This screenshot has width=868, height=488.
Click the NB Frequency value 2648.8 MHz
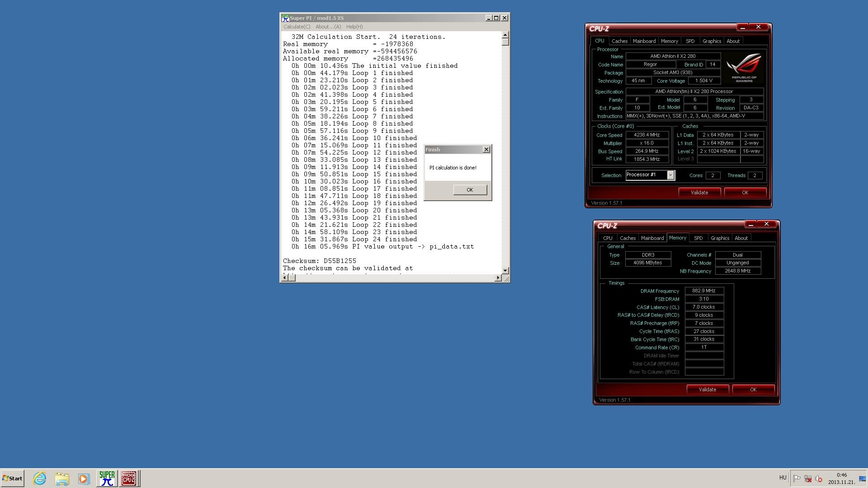coord(737,271)
